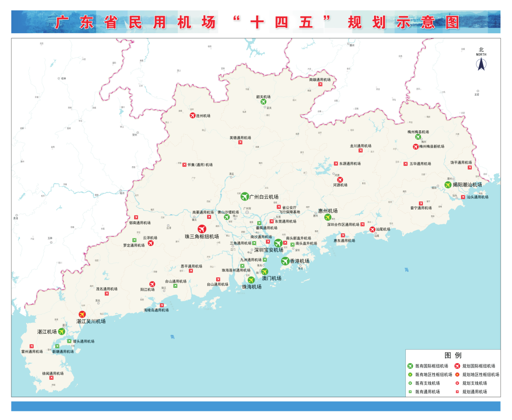The width and height of the screenshot is (512, 420).
Task: Click the 韶关机场 green airplane icon
Action: point(263,101)
